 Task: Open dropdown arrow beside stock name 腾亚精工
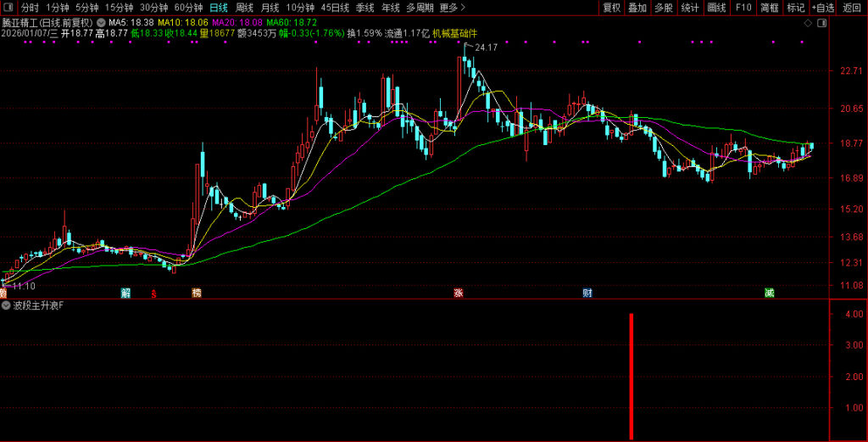103,22
